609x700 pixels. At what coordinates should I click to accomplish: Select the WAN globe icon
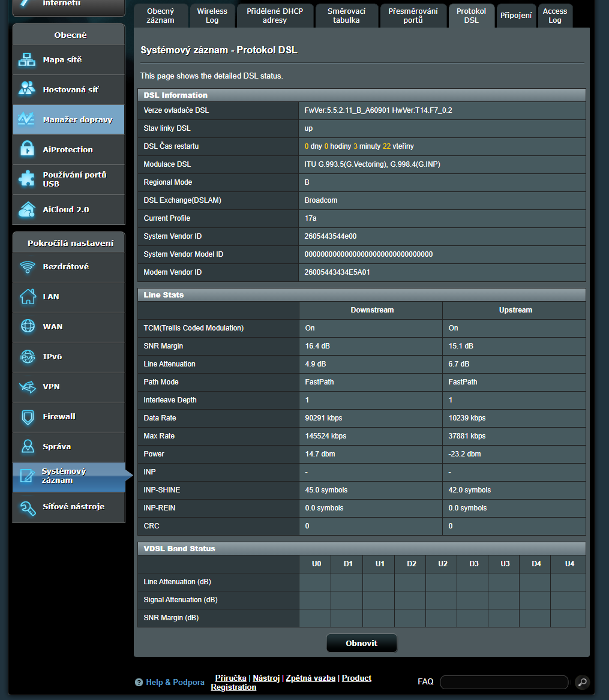(x=28, y=327)
